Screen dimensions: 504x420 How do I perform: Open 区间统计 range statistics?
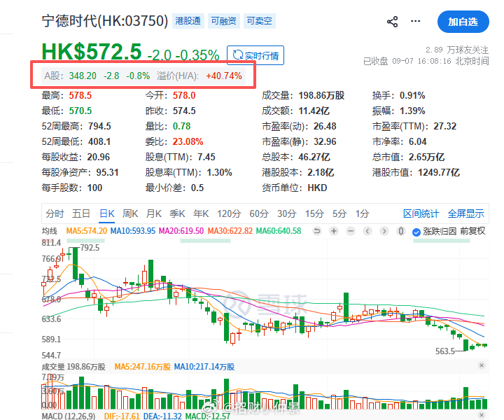click(421, 213)
